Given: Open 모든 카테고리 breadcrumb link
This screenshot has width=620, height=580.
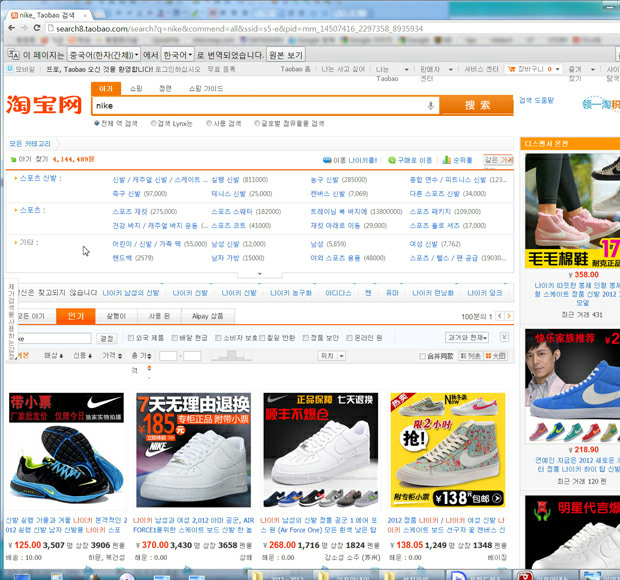Looking at the screenshot, I should 30,144.
